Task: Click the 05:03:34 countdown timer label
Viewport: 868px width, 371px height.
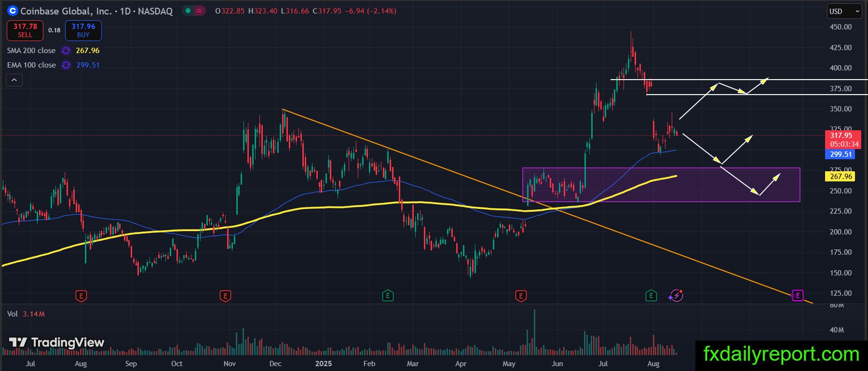Action: [x=844, y=144]
